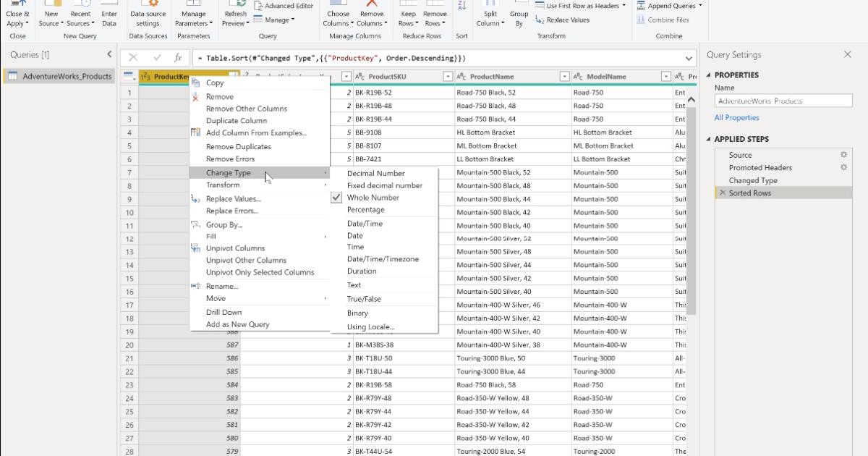Open the ProductName column filter dropdown

[x=563, y=76]
